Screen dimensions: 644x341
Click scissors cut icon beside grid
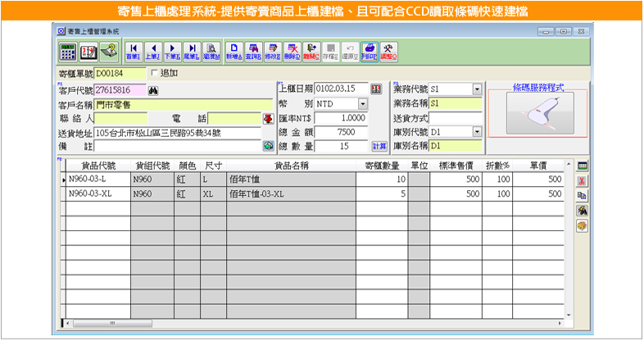click(x=583, y=180)
